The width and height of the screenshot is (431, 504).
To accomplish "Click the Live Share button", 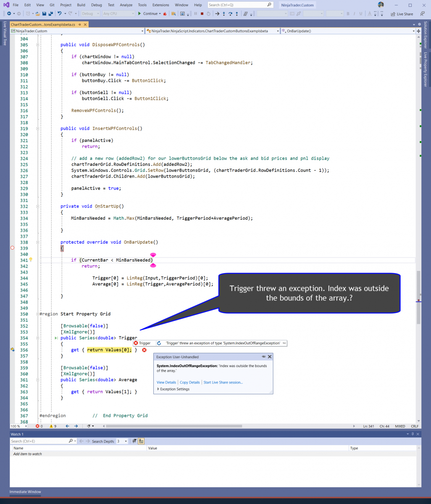I will click(x=402, y=14).
